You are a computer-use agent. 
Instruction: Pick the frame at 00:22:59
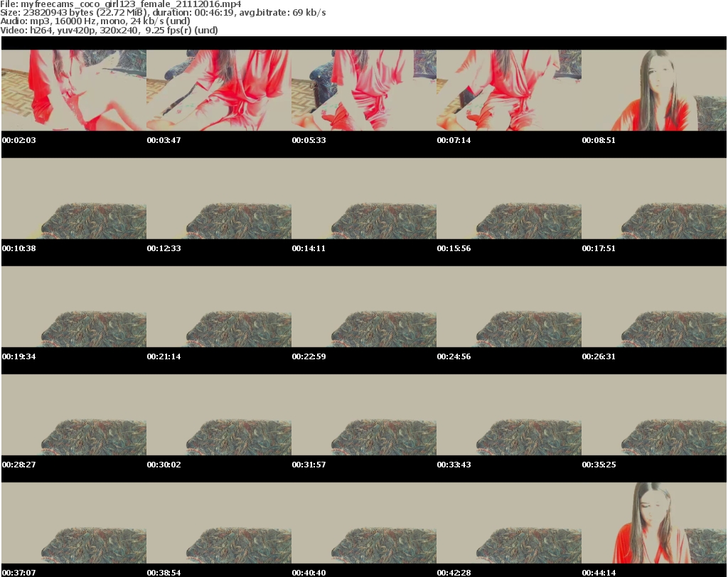click(x=363, y=307)
